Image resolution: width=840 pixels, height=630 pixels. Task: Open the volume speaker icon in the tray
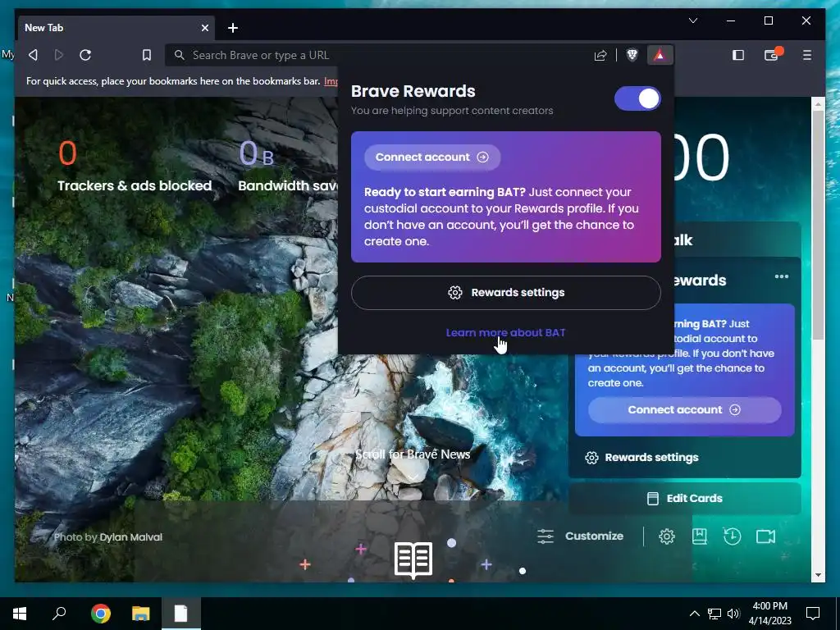coord(733,614)
